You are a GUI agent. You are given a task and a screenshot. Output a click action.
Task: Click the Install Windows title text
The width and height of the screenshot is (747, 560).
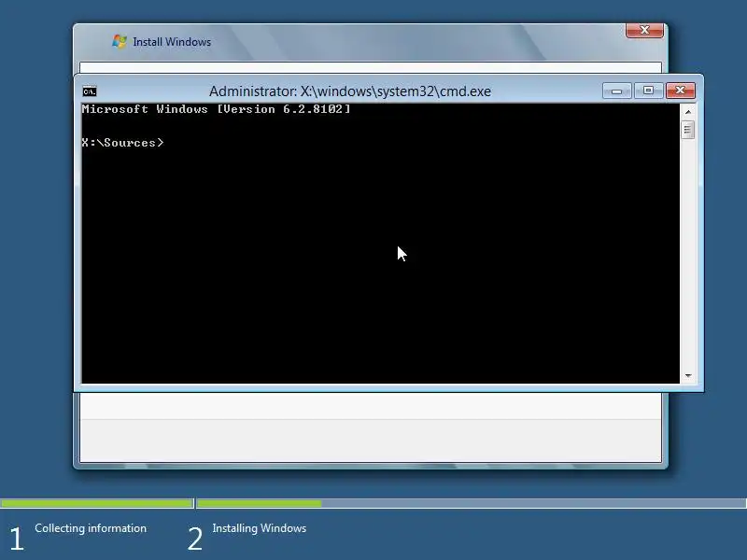[x=172, y=42]
